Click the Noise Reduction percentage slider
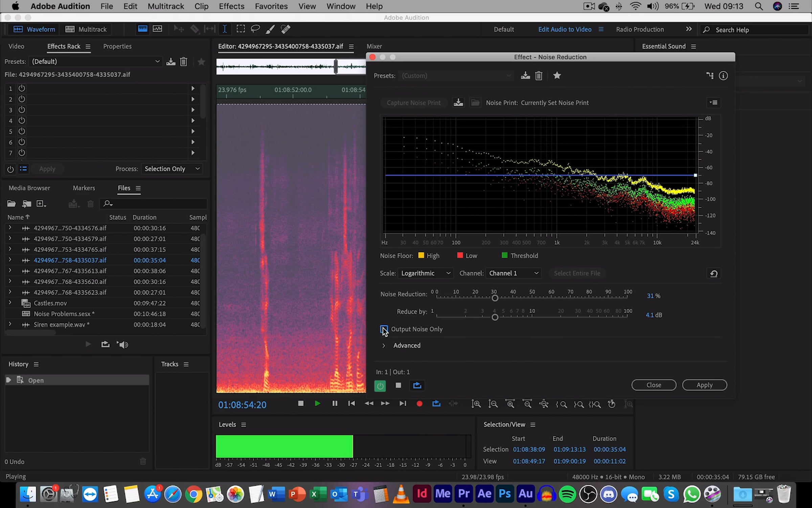This screenshot has height=508, width=812. (495, 298)
